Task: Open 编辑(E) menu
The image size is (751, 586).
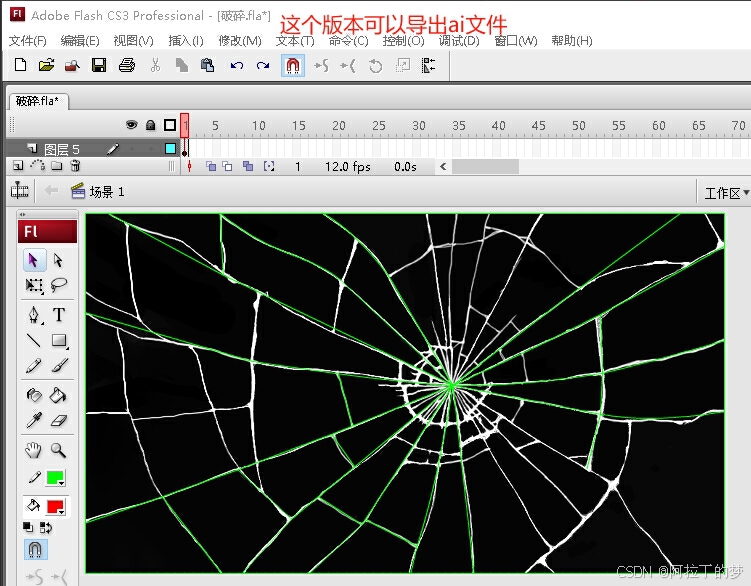Action: pyautogui.click(x=80, y=41)
